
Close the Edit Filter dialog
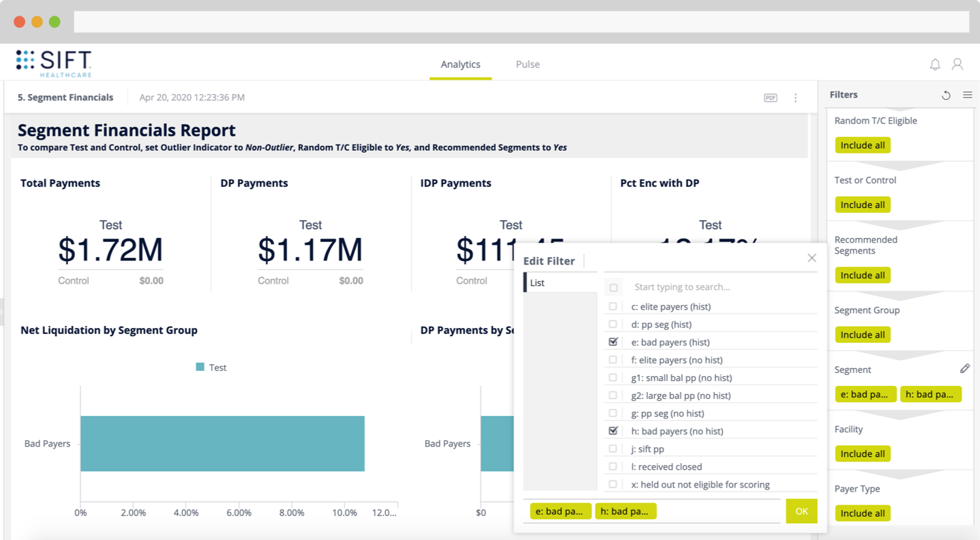click(812, 258)
